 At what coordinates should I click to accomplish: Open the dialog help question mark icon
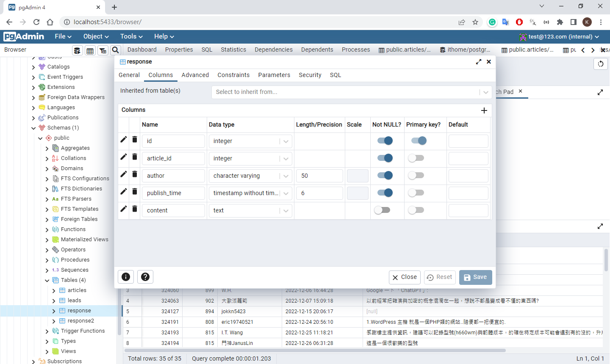pos(145,277)
